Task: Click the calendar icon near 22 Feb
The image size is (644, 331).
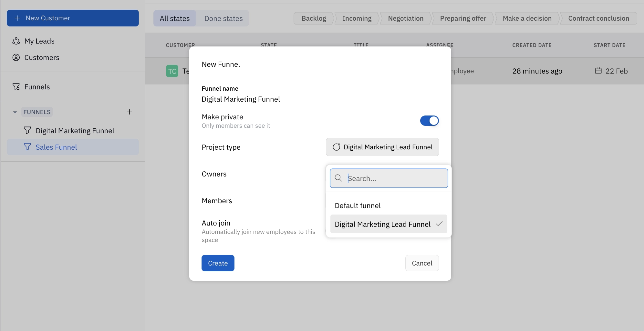Action: coord(598,71)
